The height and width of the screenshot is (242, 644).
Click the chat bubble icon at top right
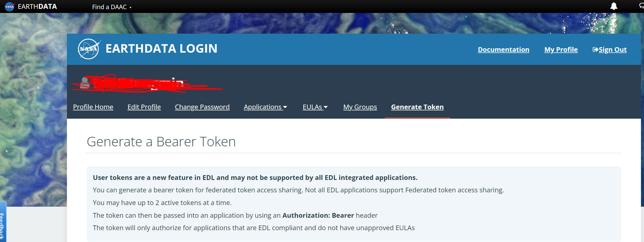click(x=642, y=6)
